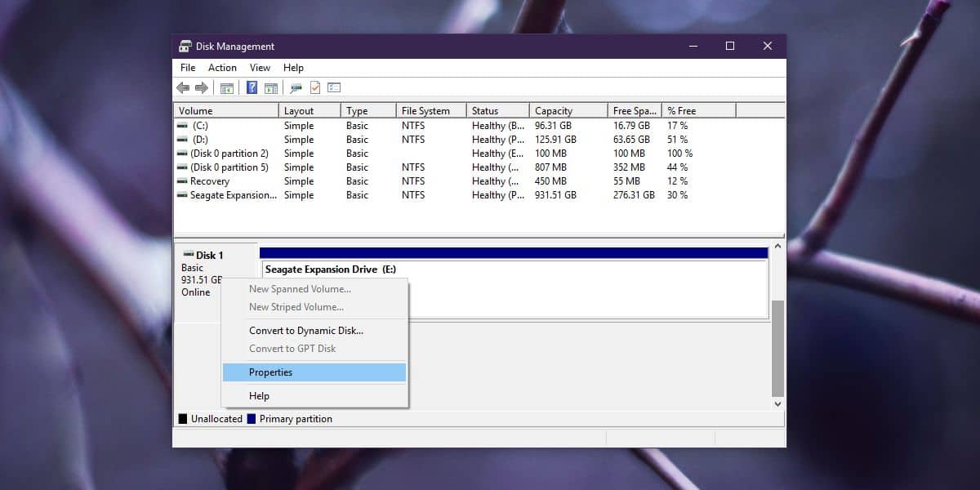
Task: Click the 51 % free cell
Action: [x=678, y=140]
